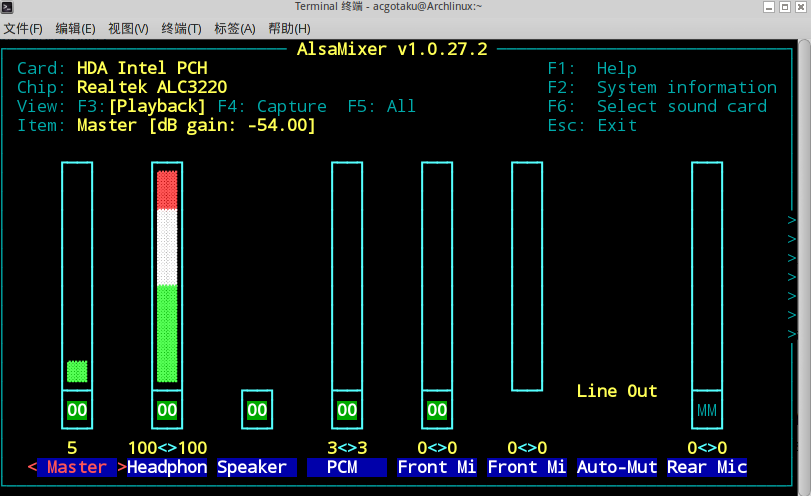Open the 编辑(E) menu
This screenshot has height=496, width=811.
(76, 28)
